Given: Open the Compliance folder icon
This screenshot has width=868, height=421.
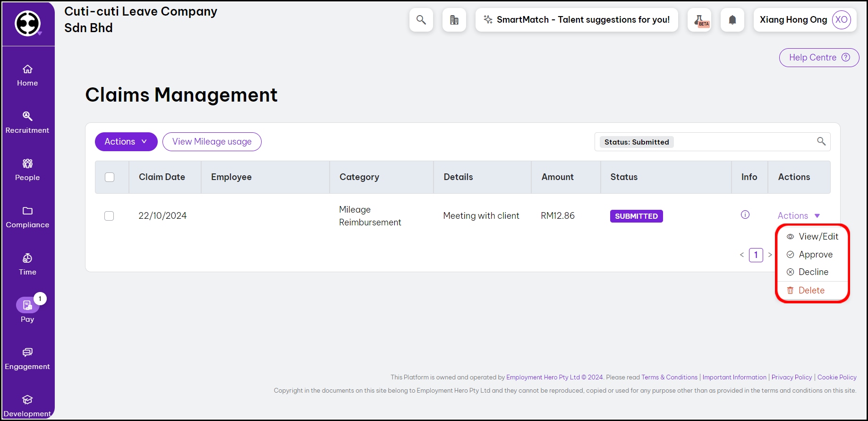Looking at the screenshot, I should (x=27, y=217).
